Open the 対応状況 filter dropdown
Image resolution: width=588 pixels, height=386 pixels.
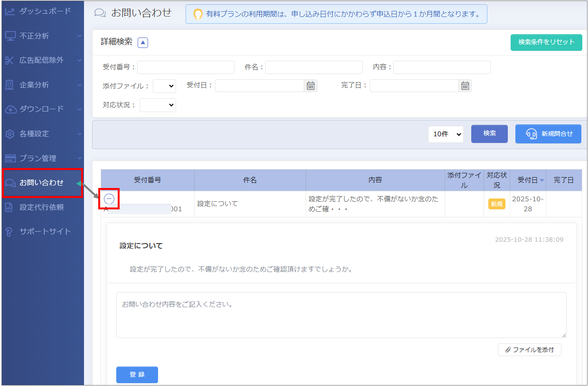pos(158,105)
